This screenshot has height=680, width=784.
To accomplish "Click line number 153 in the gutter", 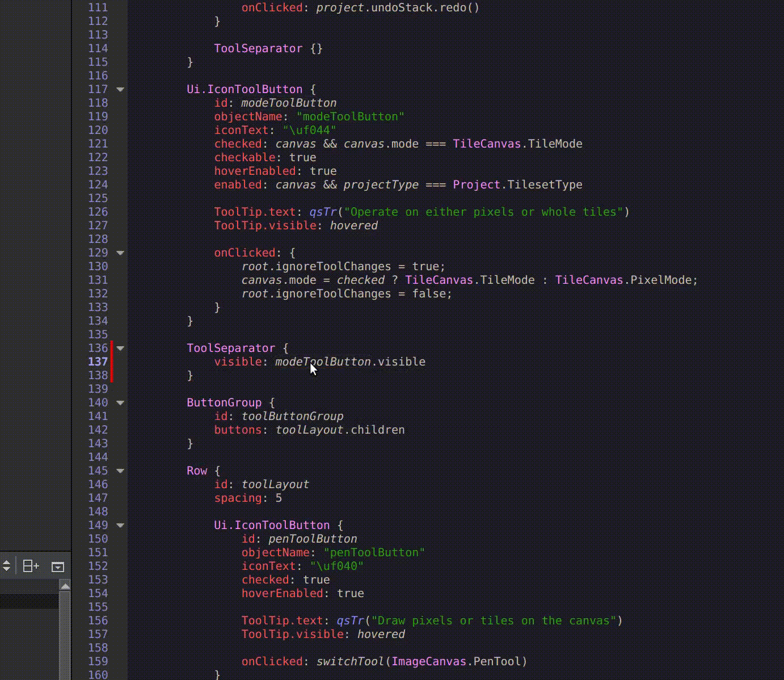I will tap(98, 580).
